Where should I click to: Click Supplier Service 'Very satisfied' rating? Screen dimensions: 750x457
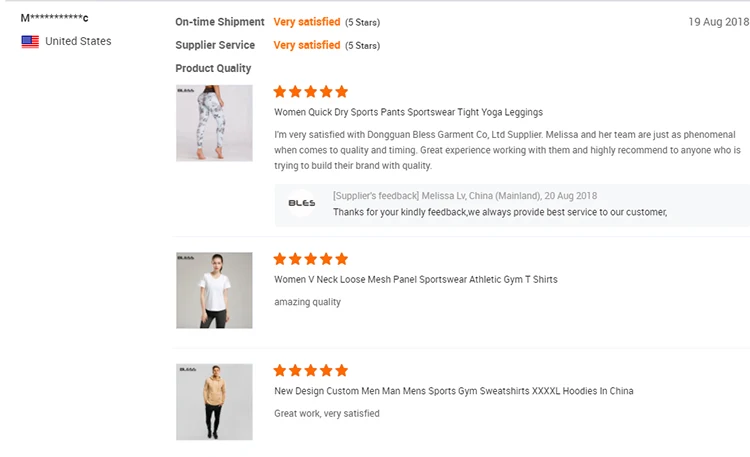[x=307, y=45]
